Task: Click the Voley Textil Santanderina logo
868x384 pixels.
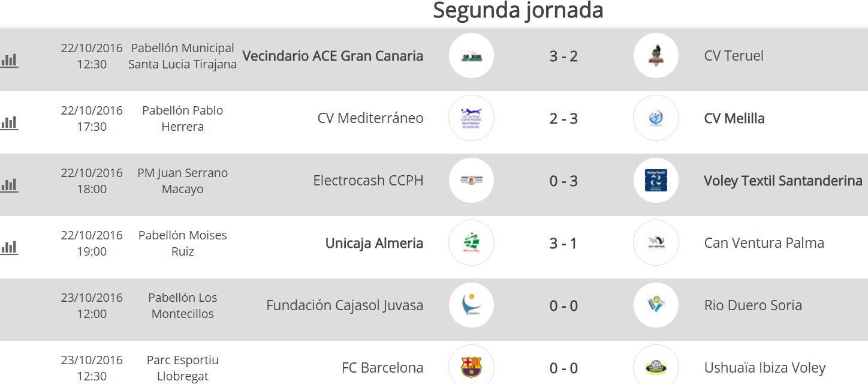Action: click(x=656, y=181)
